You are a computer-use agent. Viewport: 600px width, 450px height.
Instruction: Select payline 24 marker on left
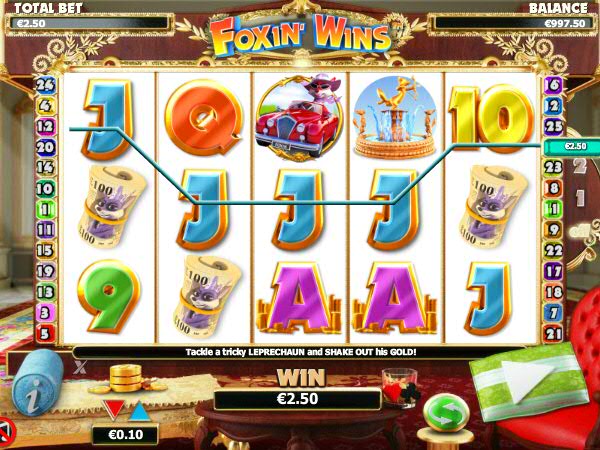46,85
